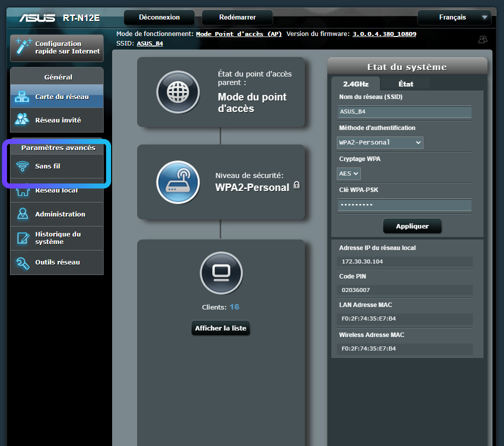Click the WPA2-Personal security level text
The image size is (504, 446).
(252, 187)
